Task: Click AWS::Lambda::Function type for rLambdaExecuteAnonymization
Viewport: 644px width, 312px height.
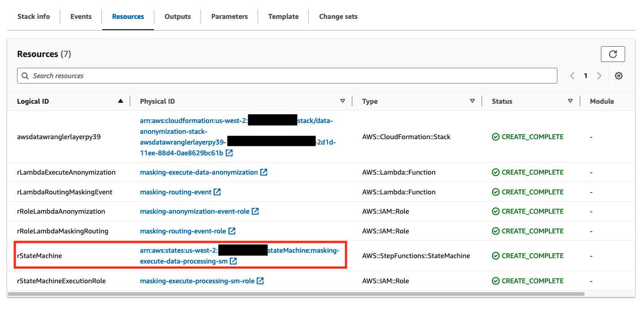Action: [399, 172]
